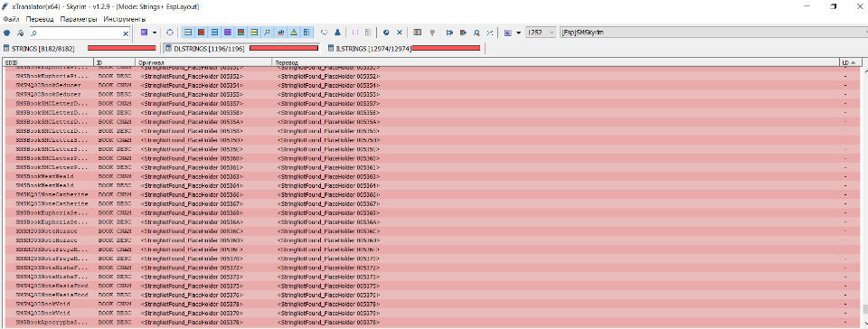Click the circular refresh icon

(171, 33)
